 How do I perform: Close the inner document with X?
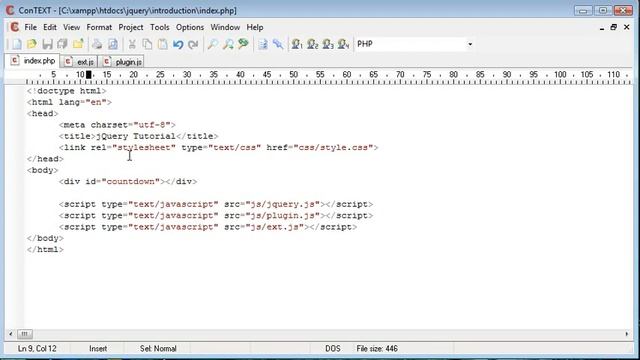(x=627, y=27)
